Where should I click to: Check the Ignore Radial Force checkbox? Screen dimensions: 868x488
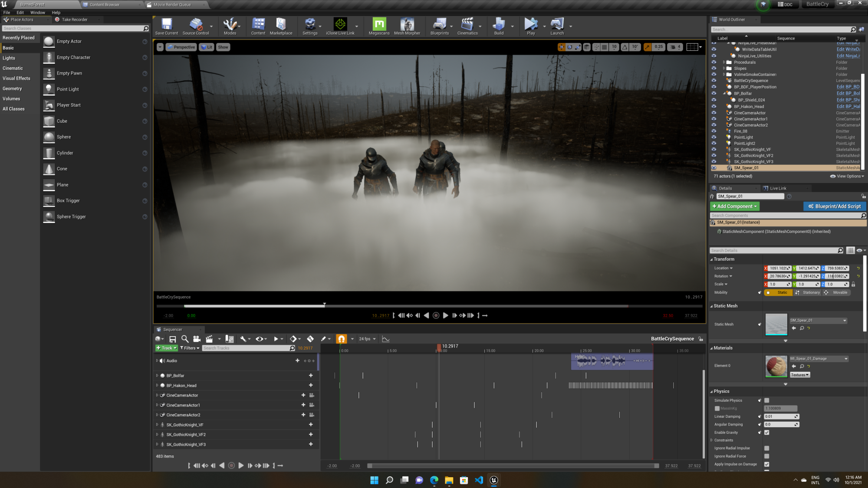[x=766, y=456]
